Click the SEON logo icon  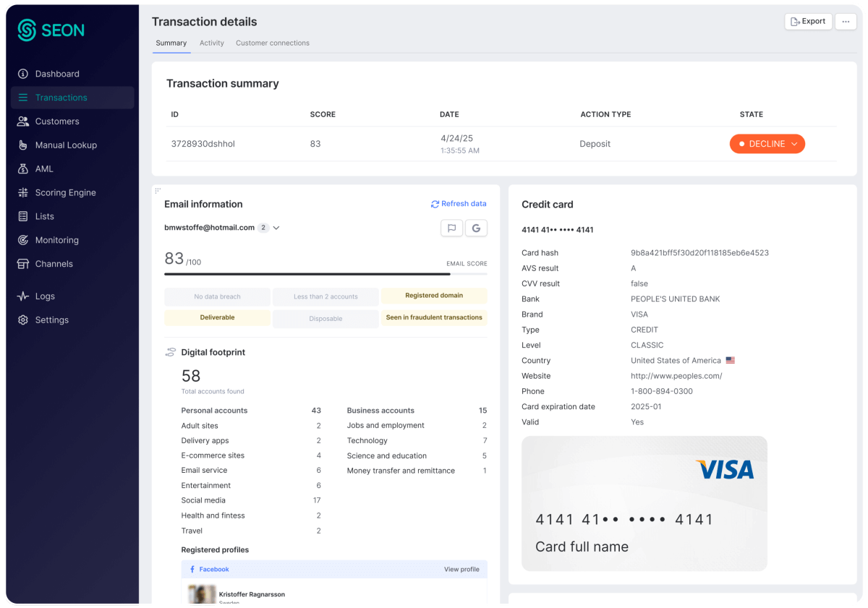(27, 30)
